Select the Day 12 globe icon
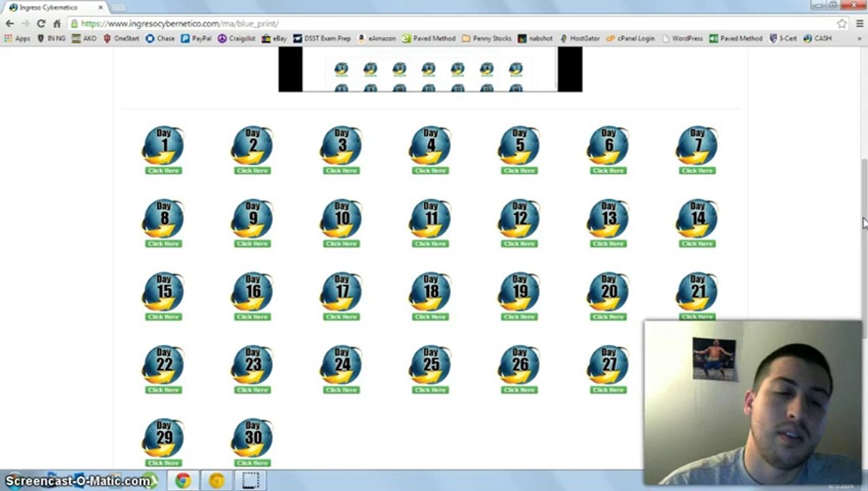Image resolution: width=868 pixels, height=491 pixels. pos(519,218)
